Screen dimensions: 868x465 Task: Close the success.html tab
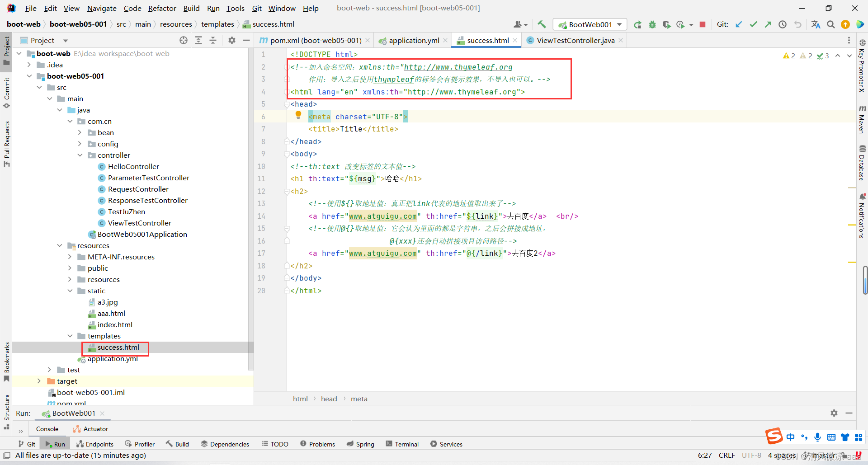(x=515, y=40)
